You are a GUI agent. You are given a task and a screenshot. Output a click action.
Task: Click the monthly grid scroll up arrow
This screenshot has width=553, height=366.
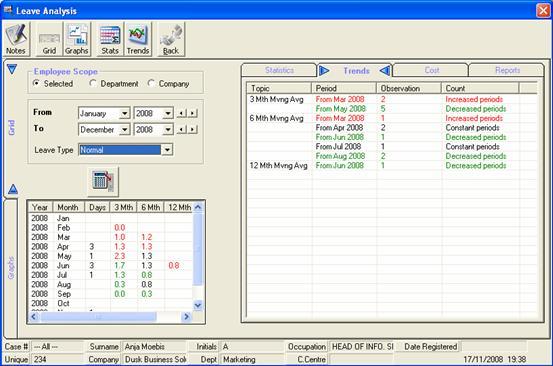(x=198, y=207)
